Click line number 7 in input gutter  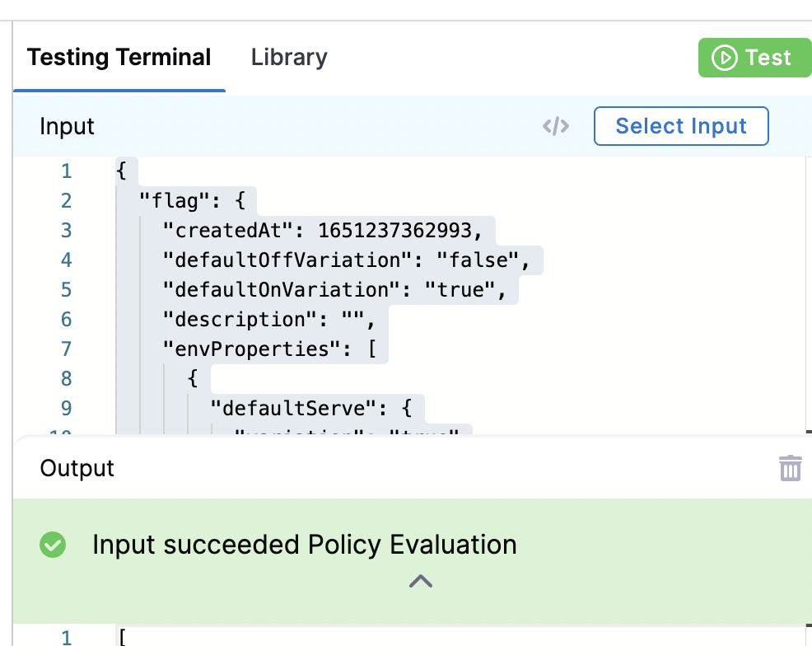pos(66,349)
